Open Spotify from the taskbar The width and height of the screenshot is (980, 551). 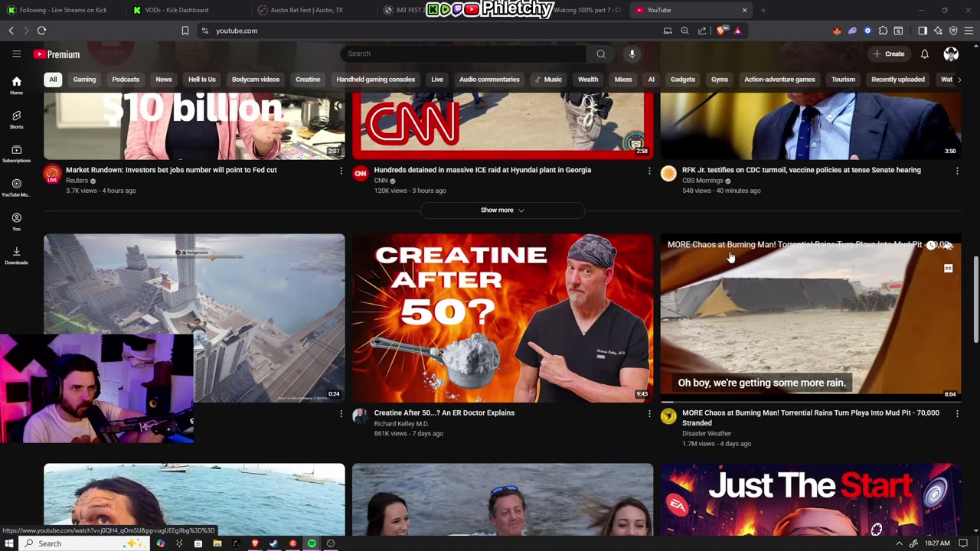coord(312,543)
